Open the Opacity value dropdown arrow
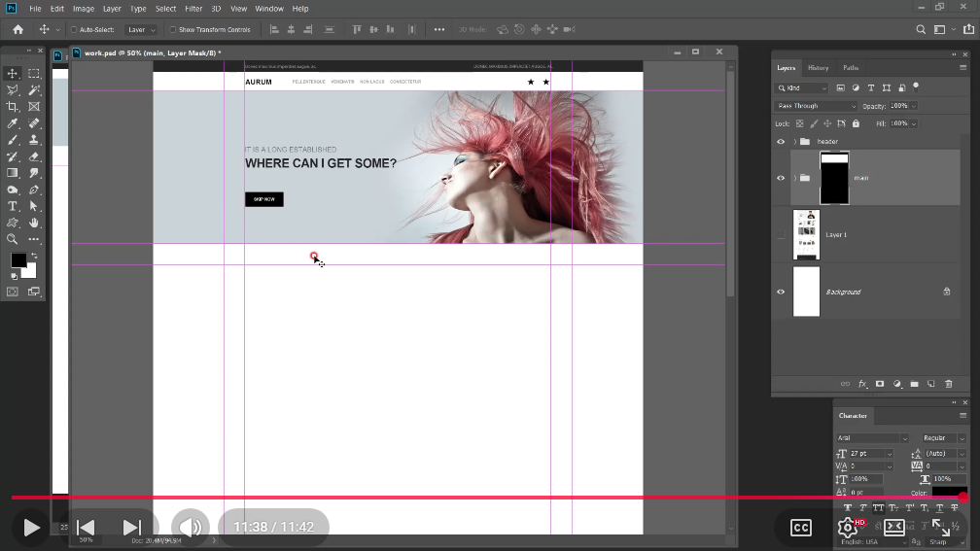980x551 pixels. point(914,106)
